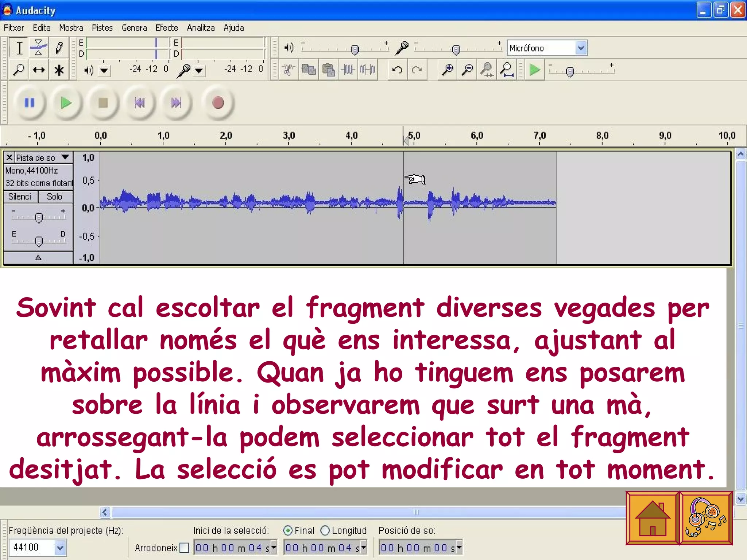This screenshot has height=560, width=747.
Task: Select the Multi-tool asterisk
Action: [58, 69]
